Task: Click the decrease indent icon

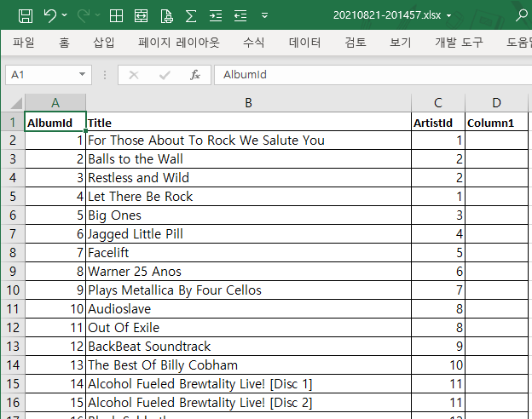Action: [x=240, y=15]
